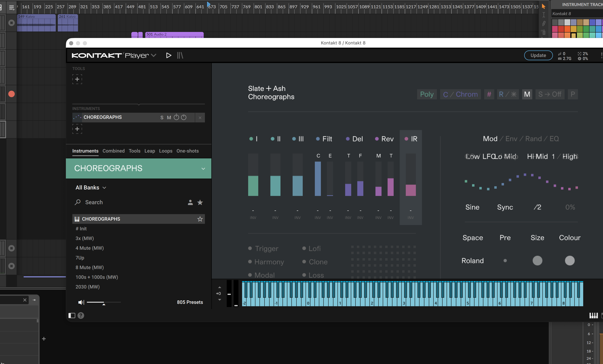The image size is (603, 364).
Task: Enable the Lofi option
Action: 304,248
